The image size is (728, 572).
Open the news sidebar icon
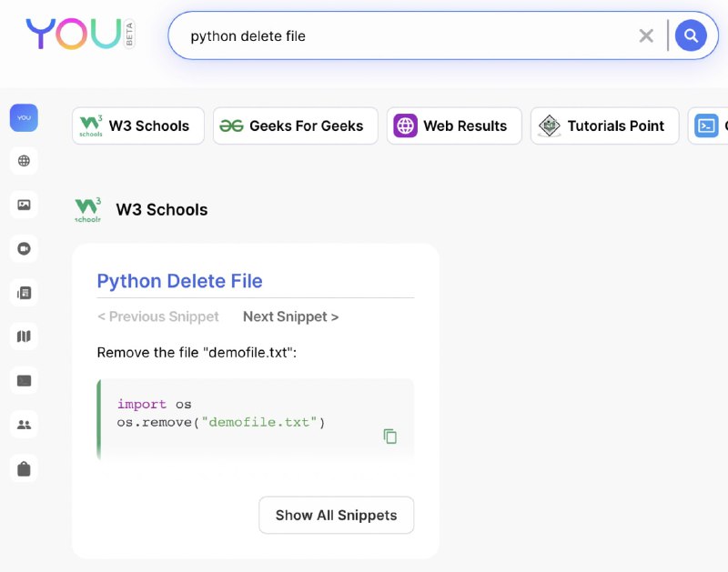pos(24,293)
